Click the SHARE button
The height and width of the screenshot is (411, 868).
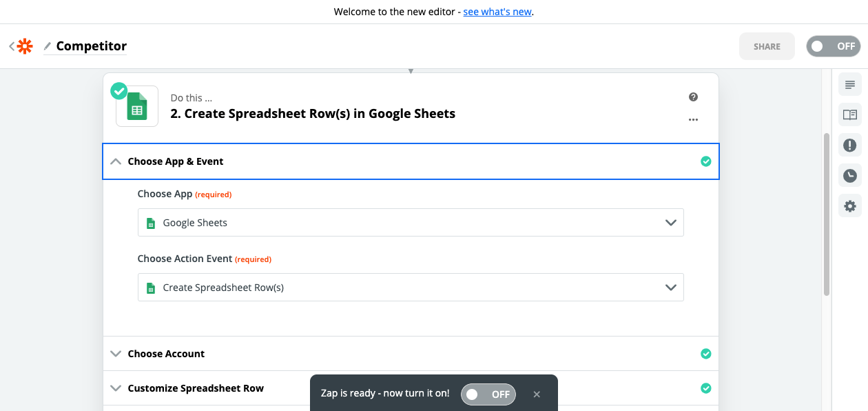pyautogui.click(x=767, y=46)
